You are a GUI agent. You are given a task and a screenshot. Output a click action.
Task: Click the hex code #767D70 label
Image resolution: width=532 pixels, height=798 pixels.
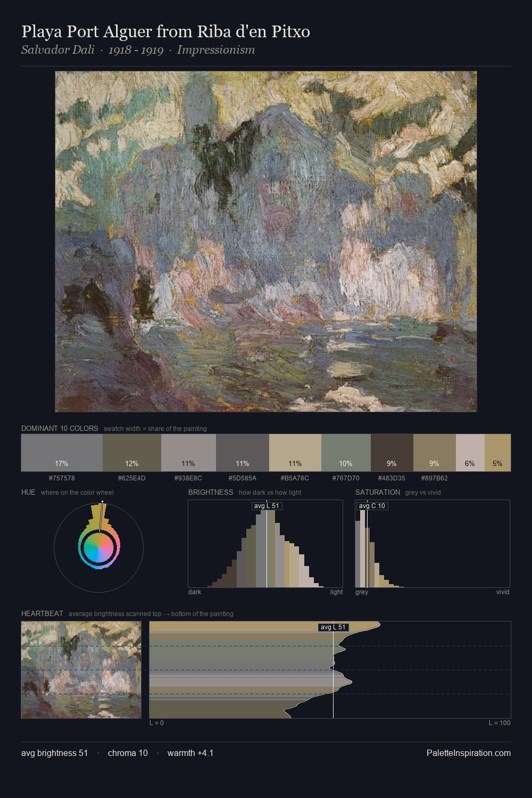pyautogui.click(x=346, y=478)
